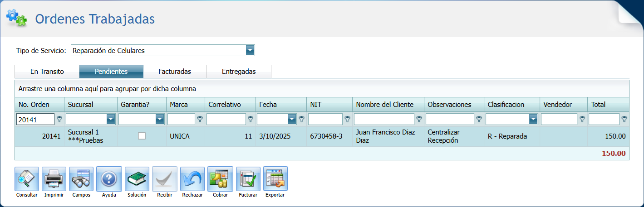Open the Campos binoculars icon
The height and width of the screenshot is (207, 644).
tap(81, 179)
